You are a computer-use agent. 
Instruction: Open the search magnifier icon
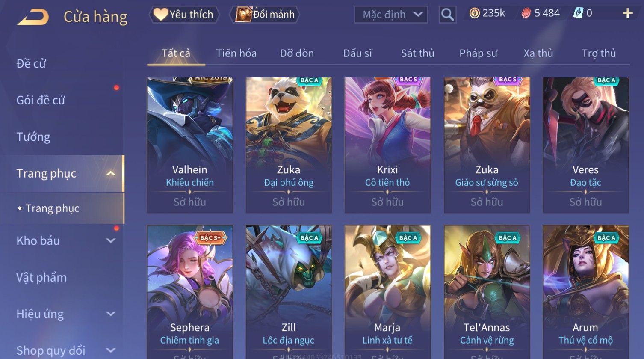click(447, 15)
